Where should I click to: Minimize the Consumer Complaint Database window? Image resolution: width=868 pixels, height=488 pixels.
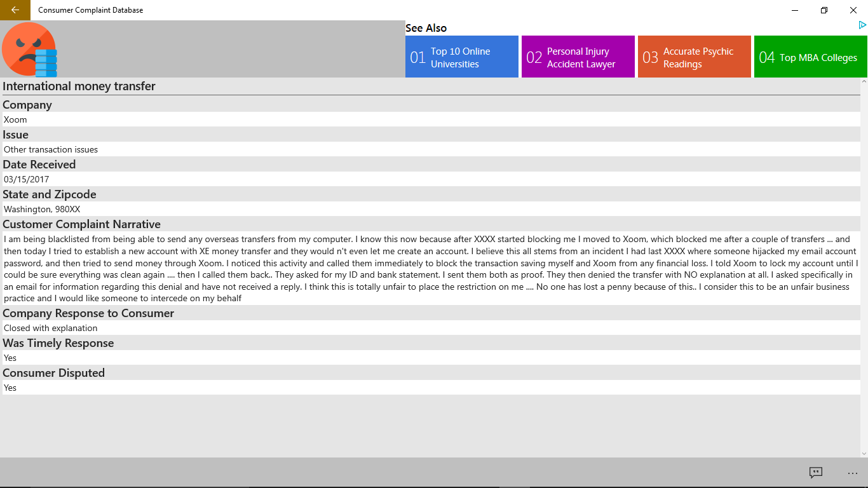tap(795, 10)
